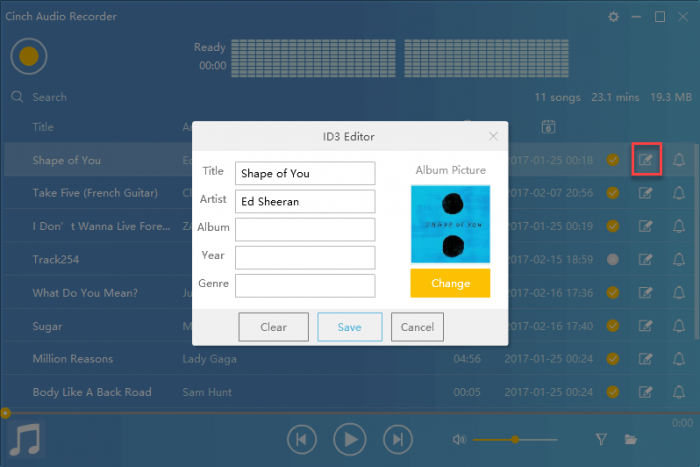Change the album picture
Viewport: 700px width, 467px height.
point(450,283)
